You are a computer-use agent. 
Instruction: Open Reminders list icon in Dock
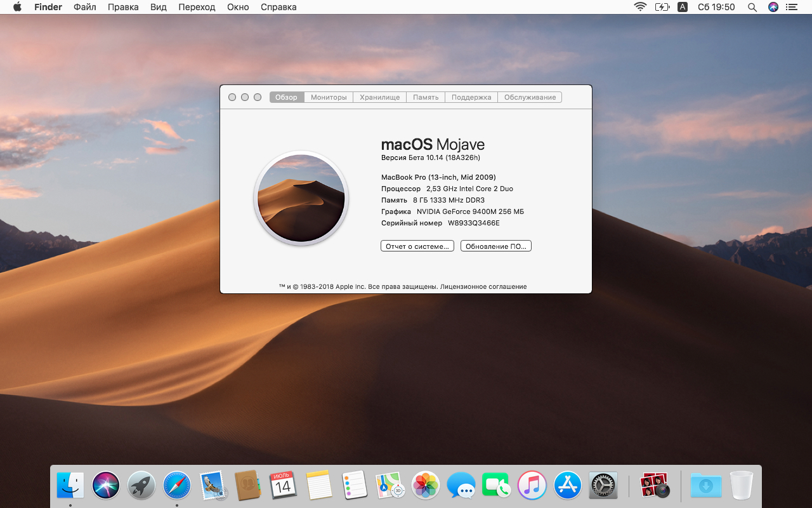[x=355, y=486]
